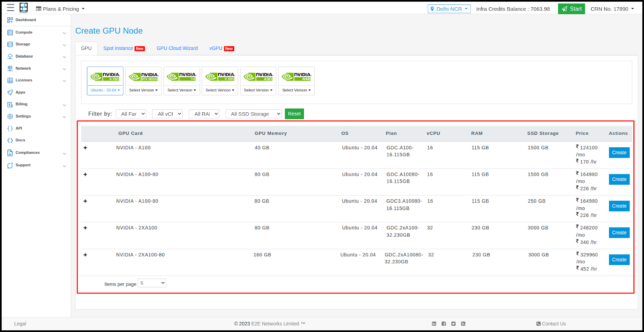Click the Network icon in sidebar
The width and height of the screenshot is (644, 332).
10,68
